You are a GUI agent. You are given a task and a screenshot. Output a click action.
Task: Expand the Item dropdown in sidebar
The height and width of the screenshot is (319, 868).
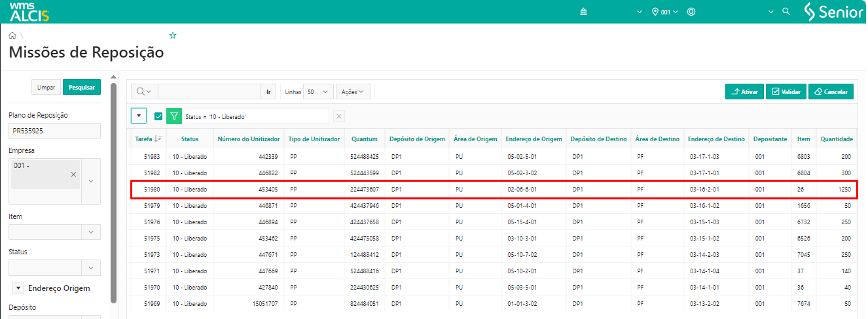[x=90, y=232]
